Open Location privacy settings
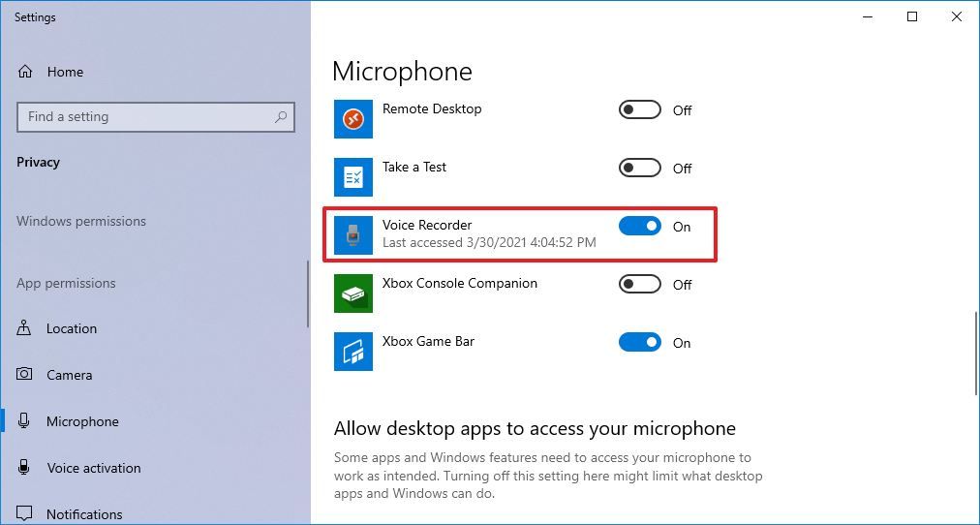This screenshot has height=525, width=980. tap(156, 328)
